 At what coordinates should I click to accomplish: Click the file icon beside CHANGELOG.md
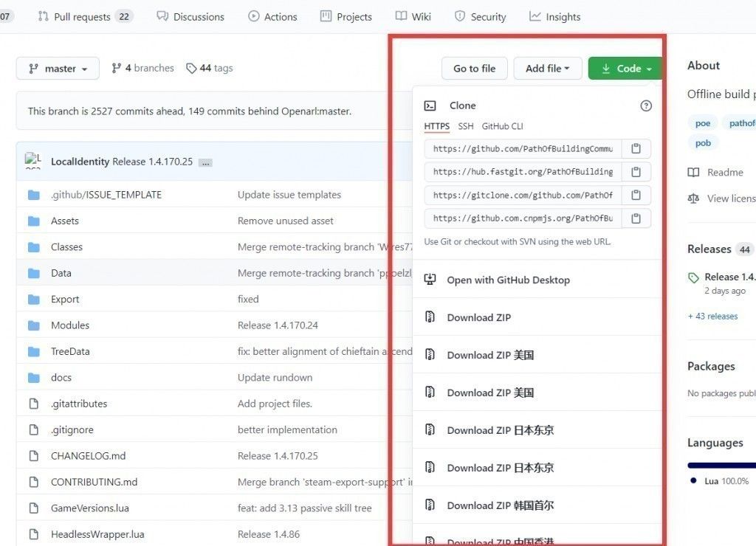[34, 455]
